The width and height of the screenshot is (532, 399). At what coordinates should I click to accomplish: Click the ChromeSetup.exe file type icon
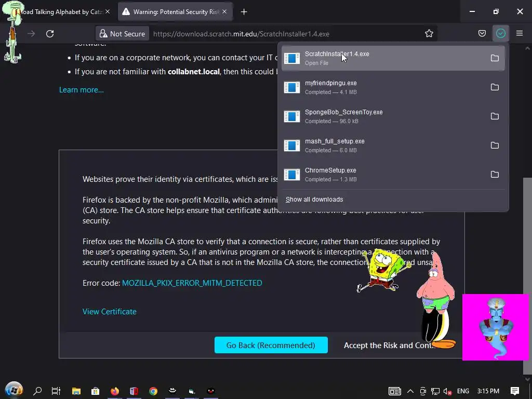click(292, 175)
